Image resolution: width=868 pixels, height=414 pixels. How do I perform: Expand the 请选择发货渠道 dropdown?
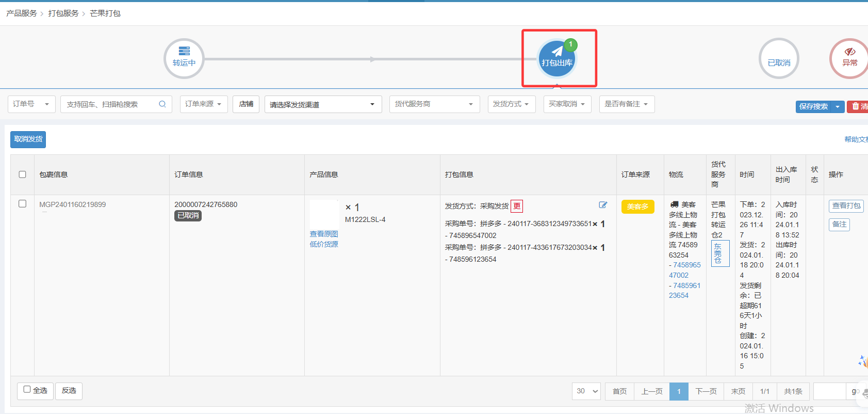click(x=323, y=104)
